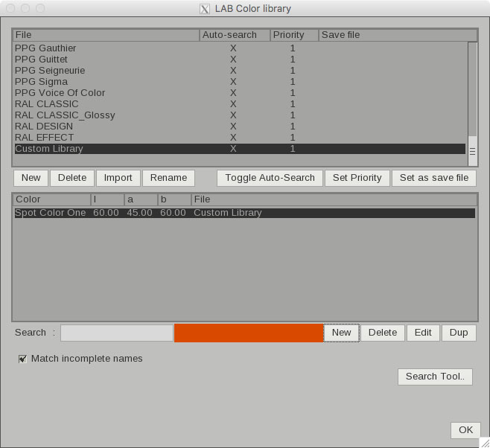The image size is (490, 448).
Task: Open the Search Tool dialog
Action: coord(435,377)
